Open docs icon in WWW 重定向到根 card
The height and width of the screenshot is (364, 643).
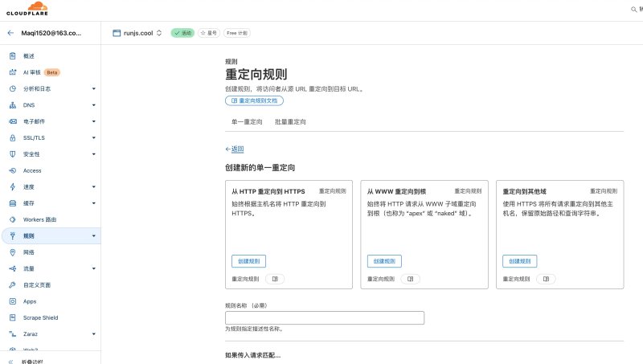pyautogui.click(x=410, y=279)
